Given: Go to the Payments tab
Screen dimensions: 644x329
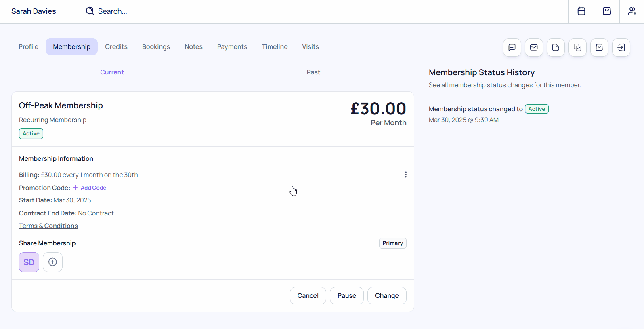Looking at the screenshot, I should pos(232,47).
